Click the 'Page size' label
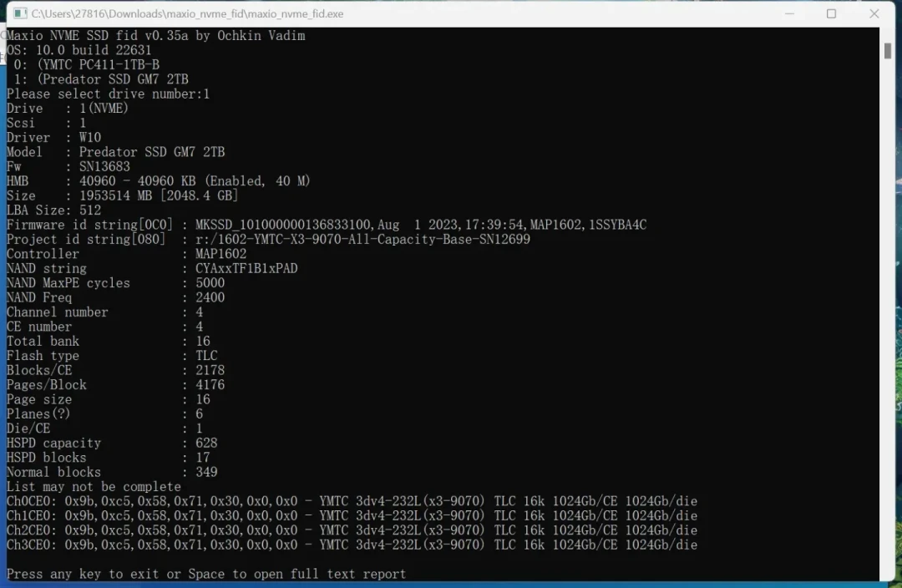Image resolution: width=902 pixels, height=588 pixels. pos(39,399)
